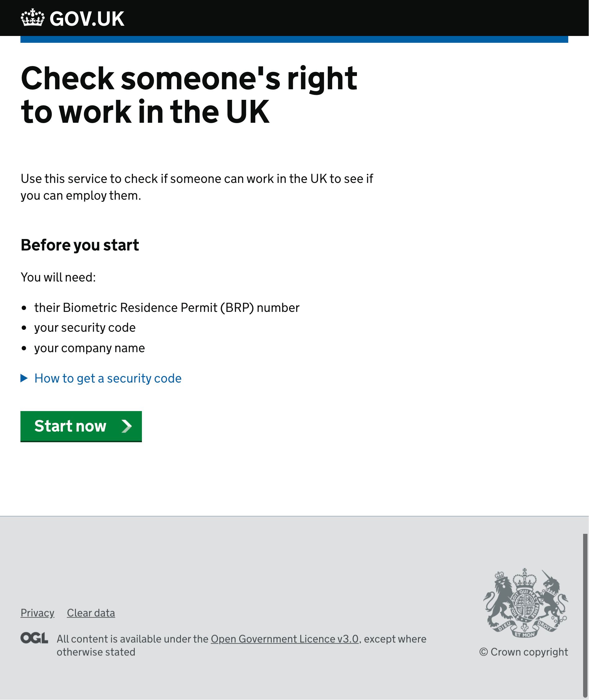The image size is (589, 700).
Task: Click the OGL logo icon
Action: [x=34, y=638]
